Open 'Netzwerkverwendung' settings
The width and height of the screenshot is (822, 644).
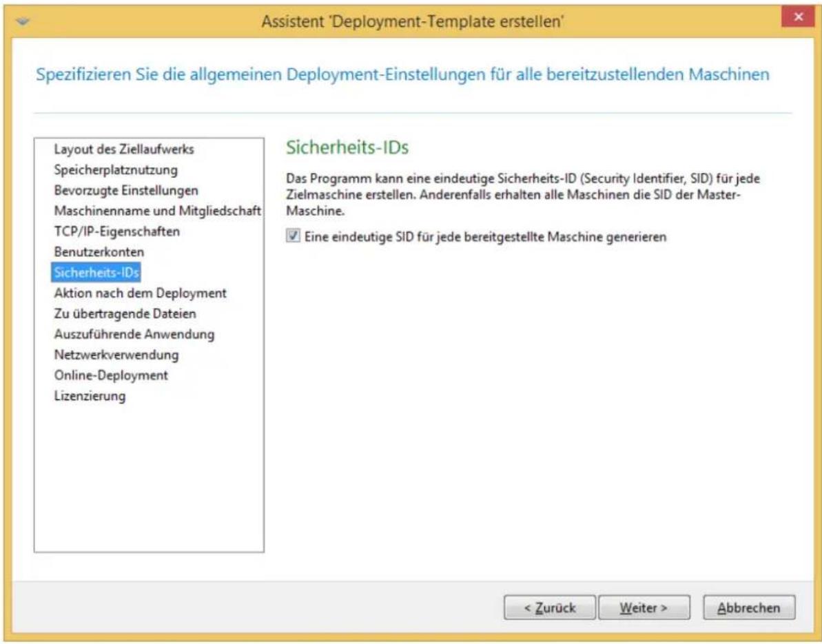[116, 355]
